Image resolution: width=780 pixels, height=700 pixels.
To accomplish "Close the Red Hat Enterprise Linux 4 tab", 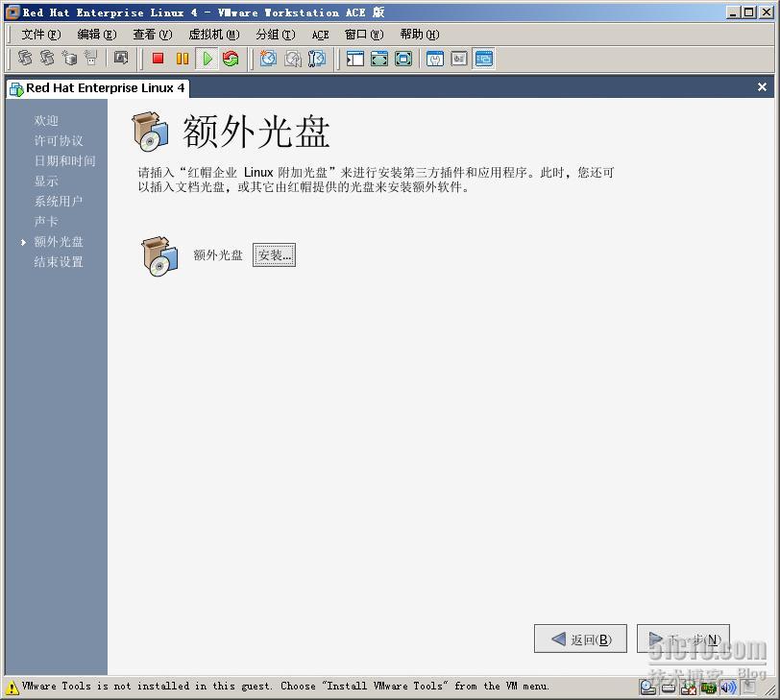I will (762, 87).
